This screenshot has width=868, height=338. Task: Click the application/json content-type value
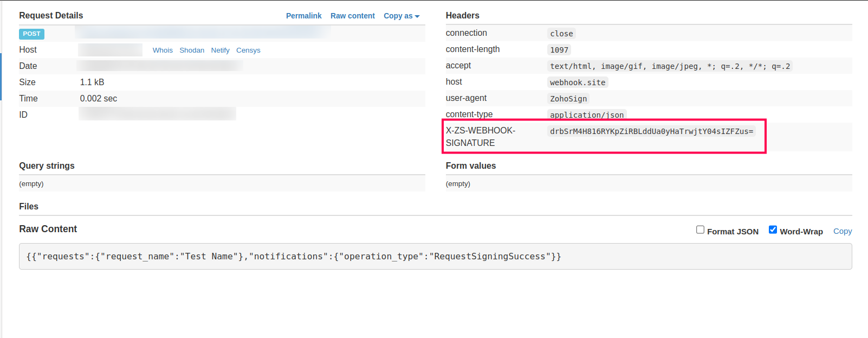pyautogui.click(x=587, y=114)
